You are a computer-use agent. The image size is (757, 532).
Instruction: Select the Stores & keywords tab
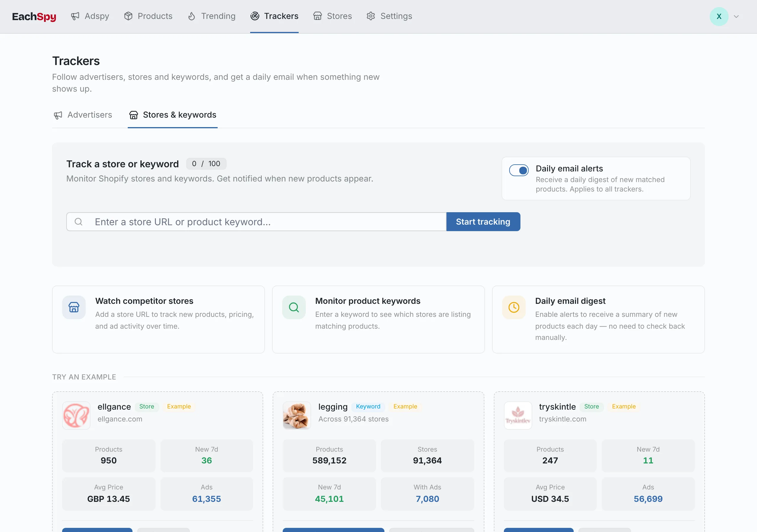pos(173,115)
